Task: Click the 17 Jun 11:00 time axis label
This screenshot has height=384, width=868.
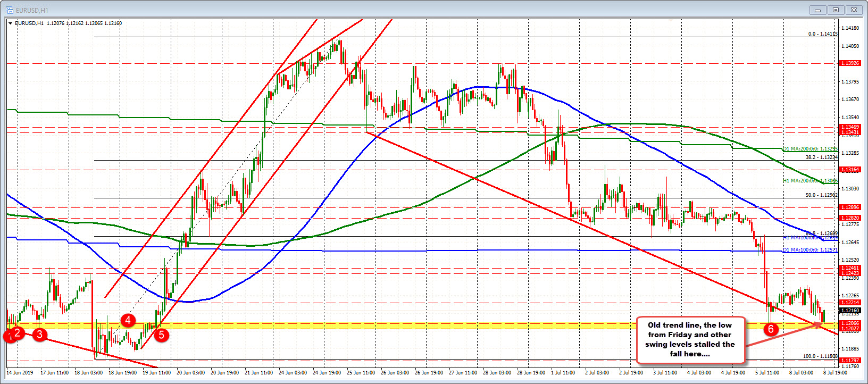Action: pos(54,372)
